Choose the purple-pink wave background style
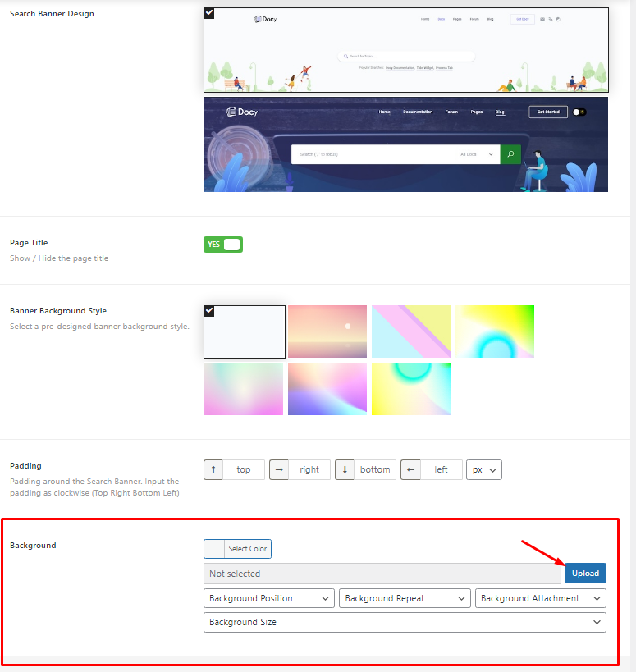Screen dimensions: 636x672 pos(327,389)
